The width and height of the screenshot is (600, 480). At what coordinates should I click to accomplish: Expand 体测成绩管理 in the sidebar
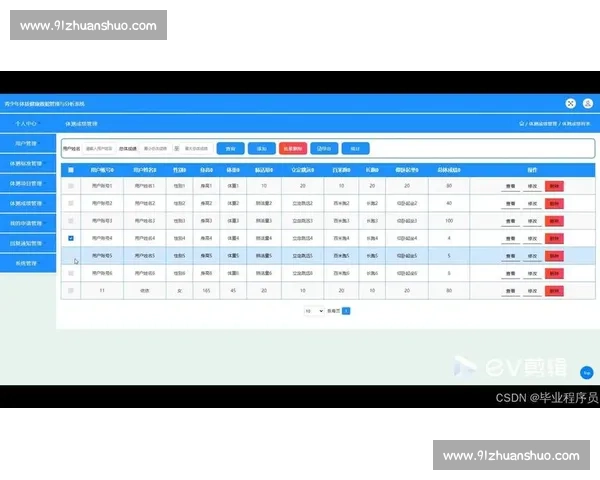pyautogui.click(x=28, y=203)
